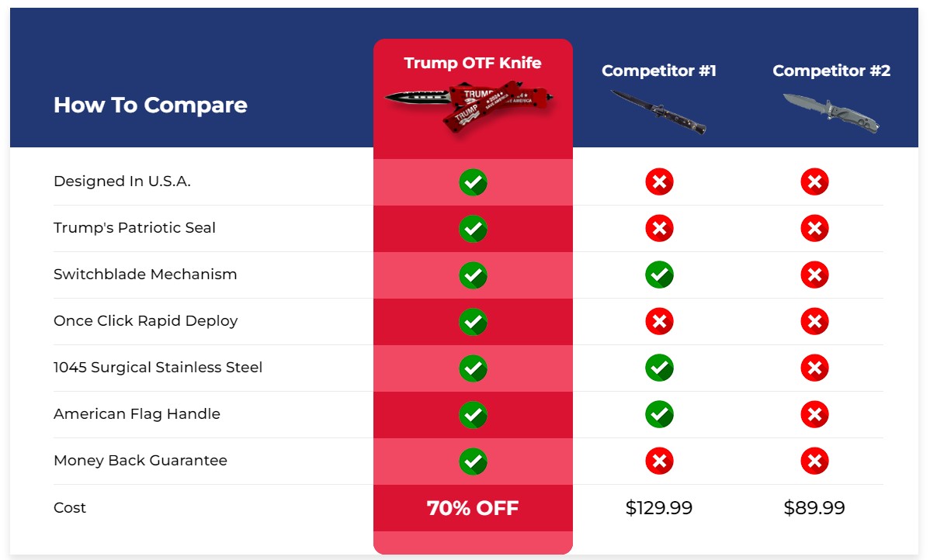Click the 70% OFF cost label

point(473,508)
